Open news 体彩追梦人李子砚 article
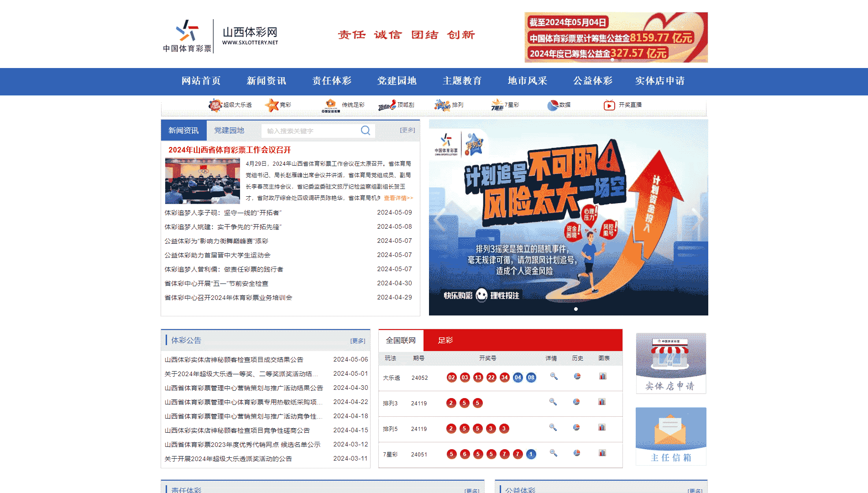 223,213
